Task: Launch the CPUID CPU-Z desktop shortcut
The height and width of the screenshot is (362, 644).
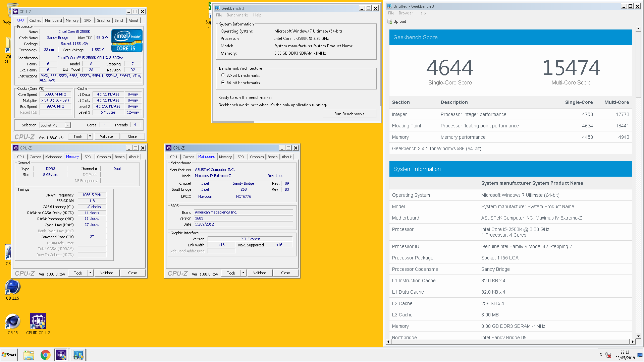Action: (38, 324)
